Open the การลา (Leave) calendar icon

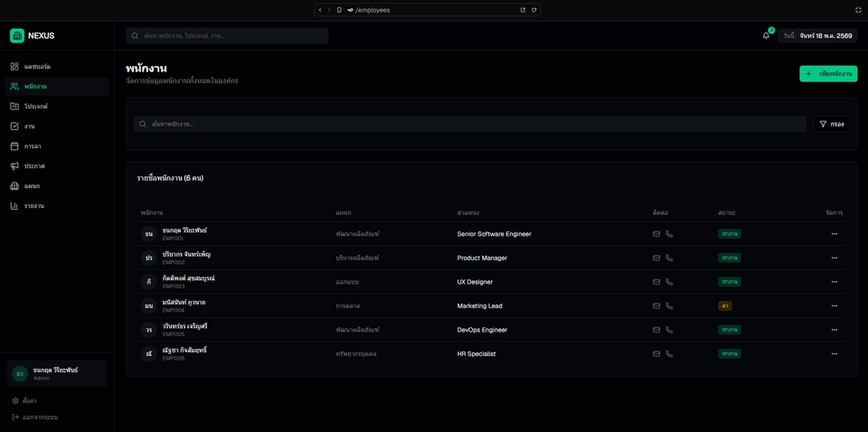pos(14,146)
